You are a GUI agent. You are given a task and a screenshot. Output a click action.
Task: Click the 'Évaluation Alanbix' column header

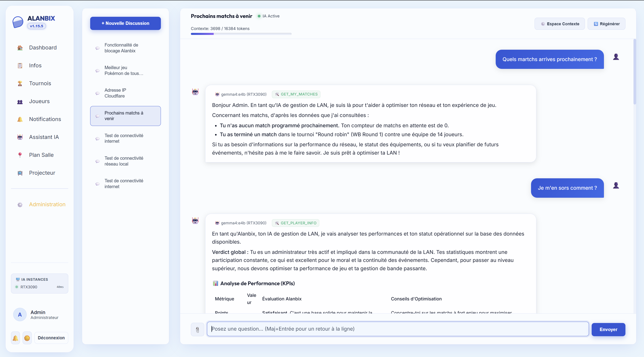click(282, 299)
